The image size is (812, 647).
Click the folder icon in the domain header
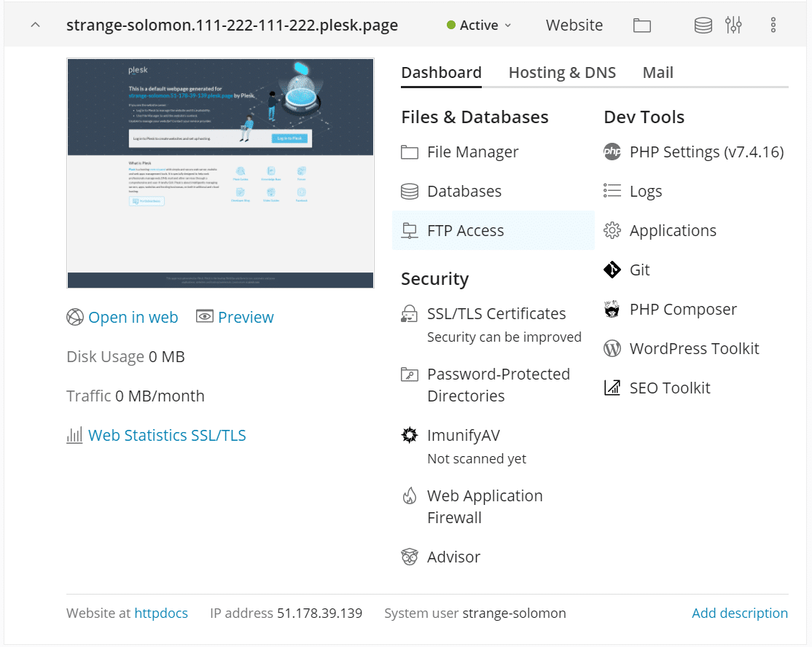point(641,26)
